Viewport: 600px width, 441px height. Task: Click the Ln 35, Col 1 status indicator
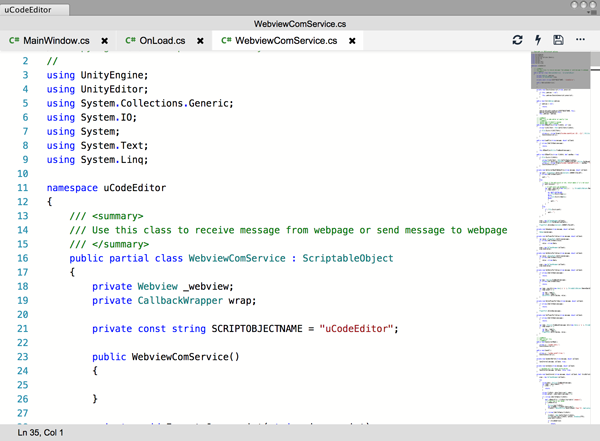(40, 433)
